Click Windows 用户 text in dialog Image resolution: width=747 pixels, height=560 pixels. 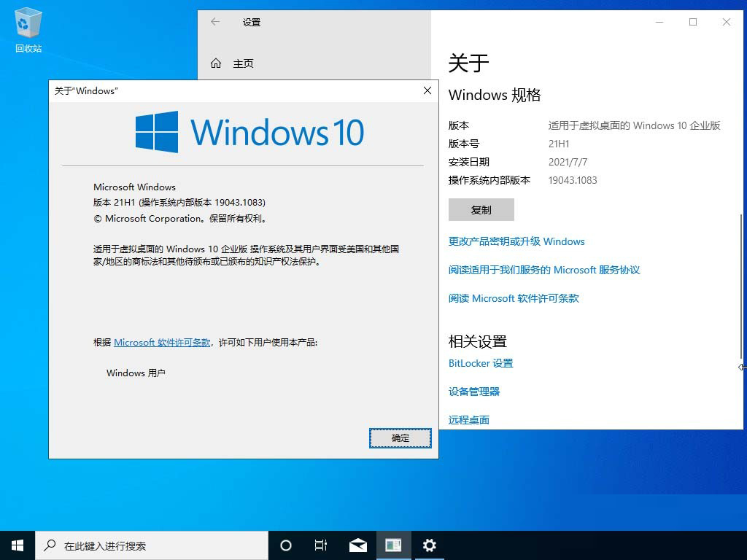(x=136, y=373)
